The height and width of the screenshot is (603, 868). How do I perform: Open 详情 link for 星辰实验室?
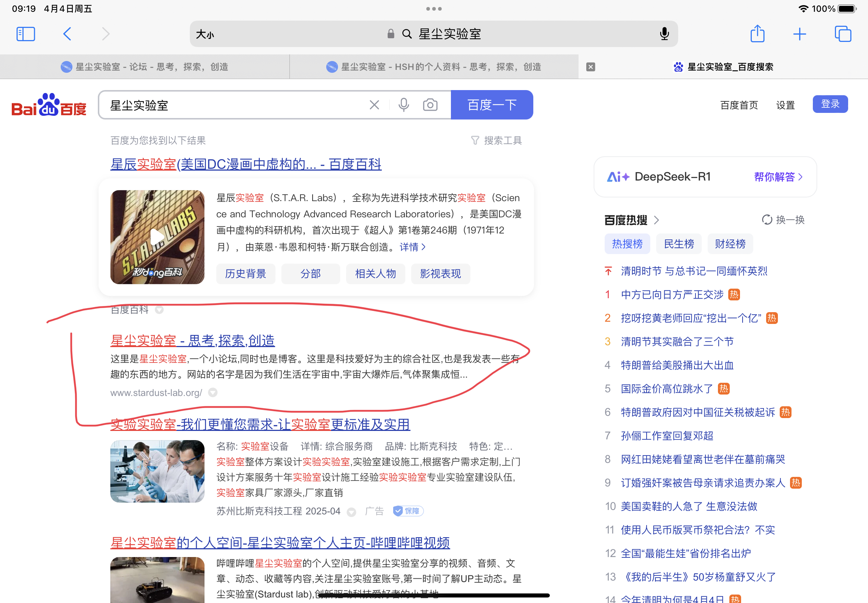pyautogui.click(x=413, y=247)
